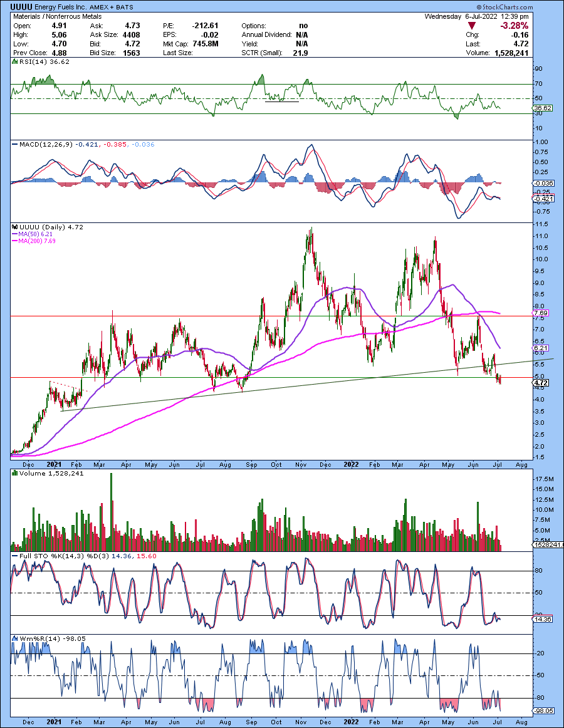Click the RSI(14) 36.62 panel label
The image size is (564, 728).
pos(44,62)
